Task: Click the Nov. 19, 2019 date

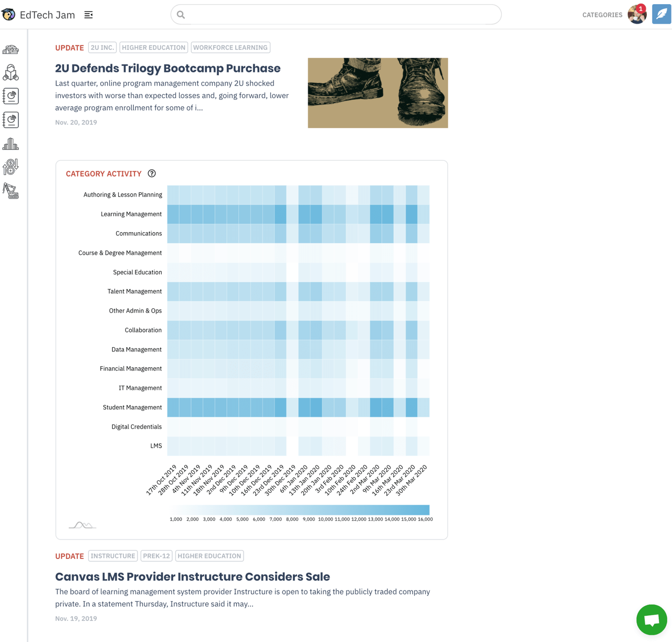Action: (76, 618)
